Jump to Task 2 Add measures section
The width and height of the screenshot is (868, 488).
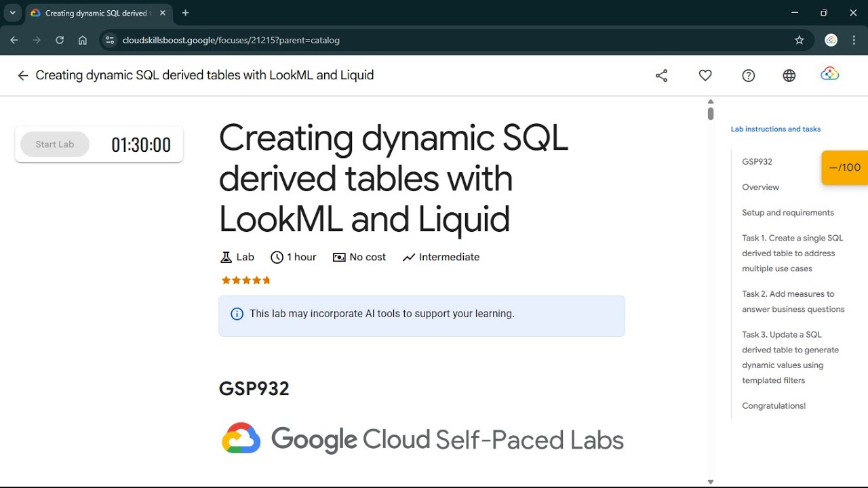coord(793,302)
